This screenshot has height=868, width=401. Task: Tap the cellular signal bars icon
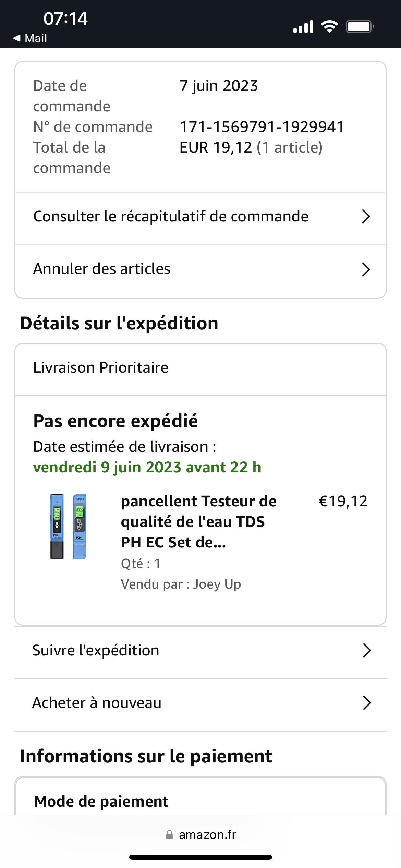[303, 26]
